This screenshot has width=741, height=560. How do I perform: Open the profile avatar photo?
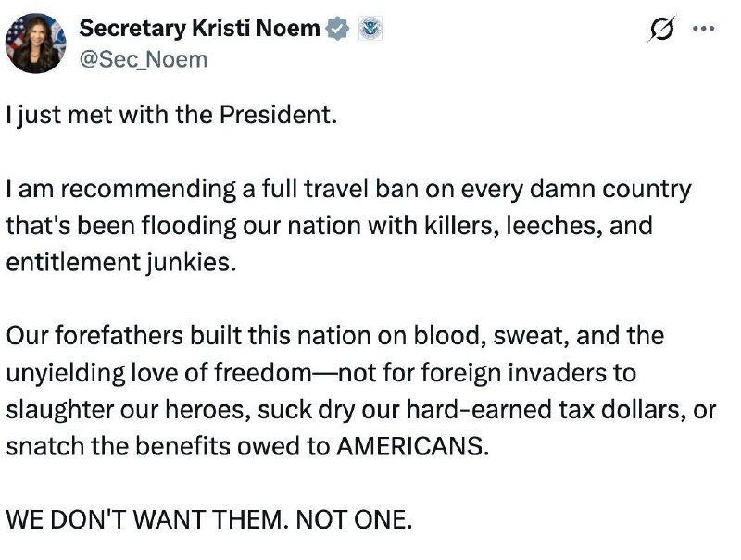point(36,43)
